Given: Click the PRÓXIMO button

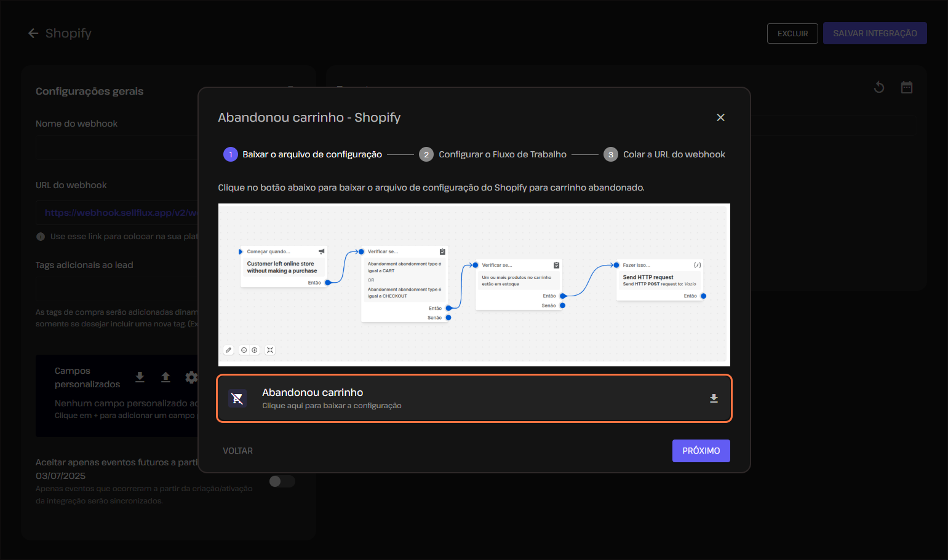Looking at the screenshot, I should tap(701, 451).
